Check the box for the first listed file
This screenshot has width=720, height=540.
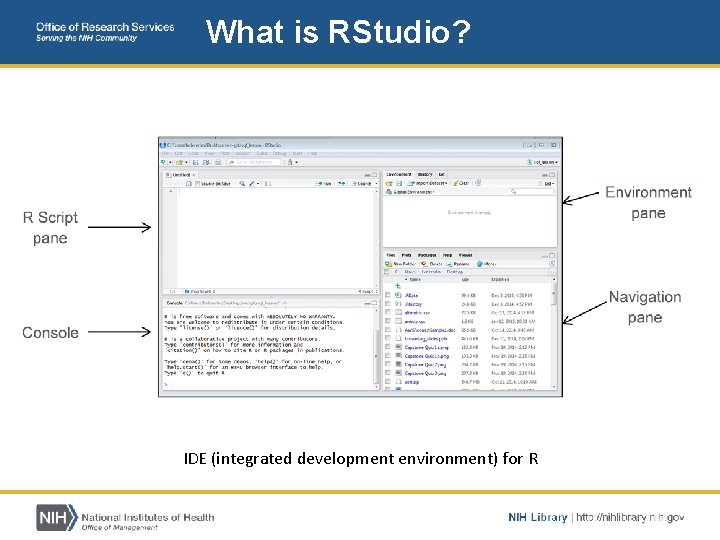click(388, 295)
